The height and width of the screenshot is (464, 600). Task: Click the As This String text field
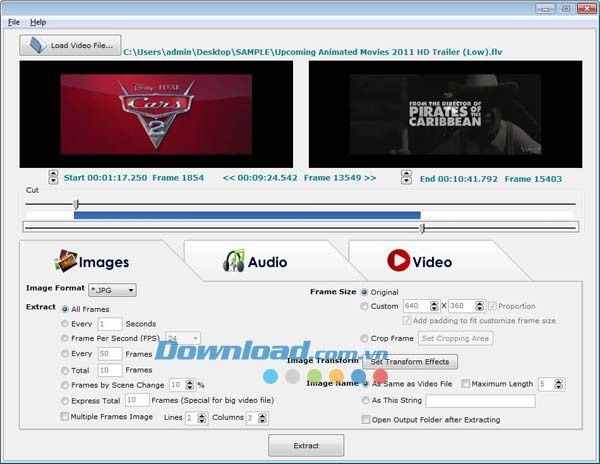click(481, 401)
